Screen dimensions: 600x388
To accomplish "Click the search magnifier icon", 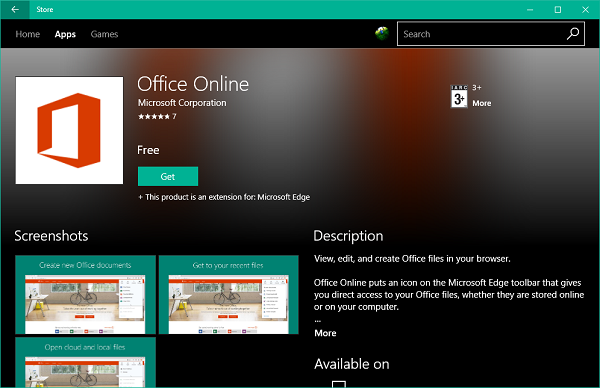I will (x=572, y=34).
